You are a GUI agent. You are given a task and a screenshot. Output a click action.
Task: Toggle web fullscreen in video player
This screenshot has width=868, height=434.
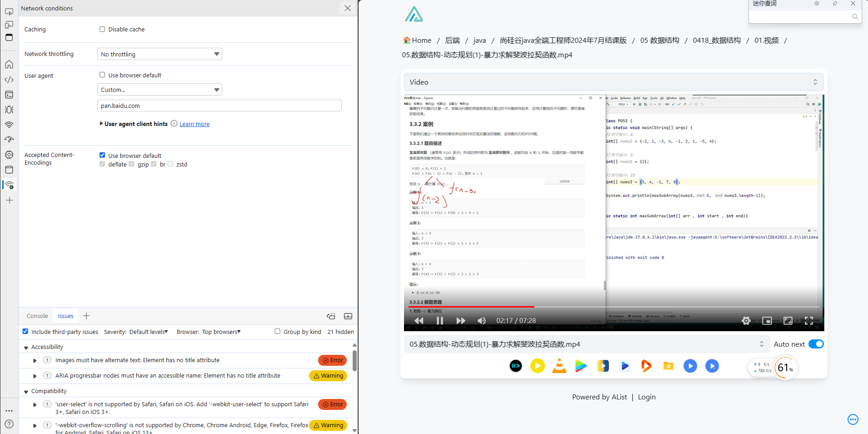[x=788, y=321]
